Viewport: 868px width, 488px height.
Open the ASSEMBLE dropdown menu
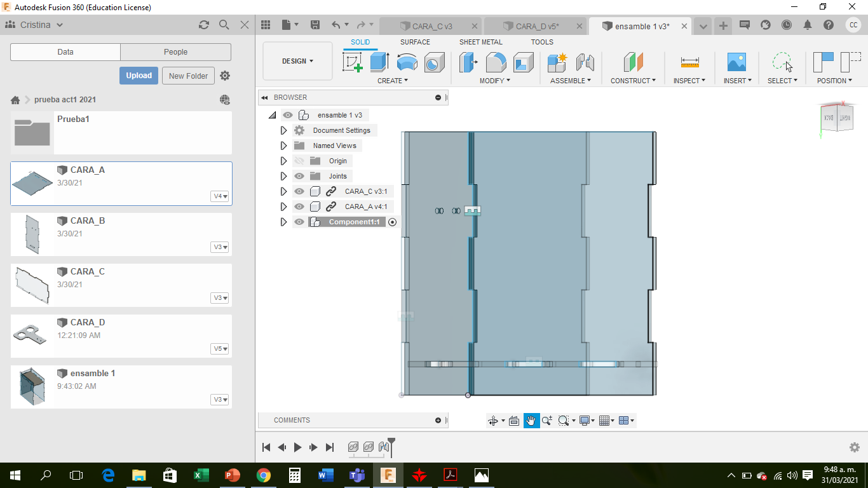click(571, 81)
